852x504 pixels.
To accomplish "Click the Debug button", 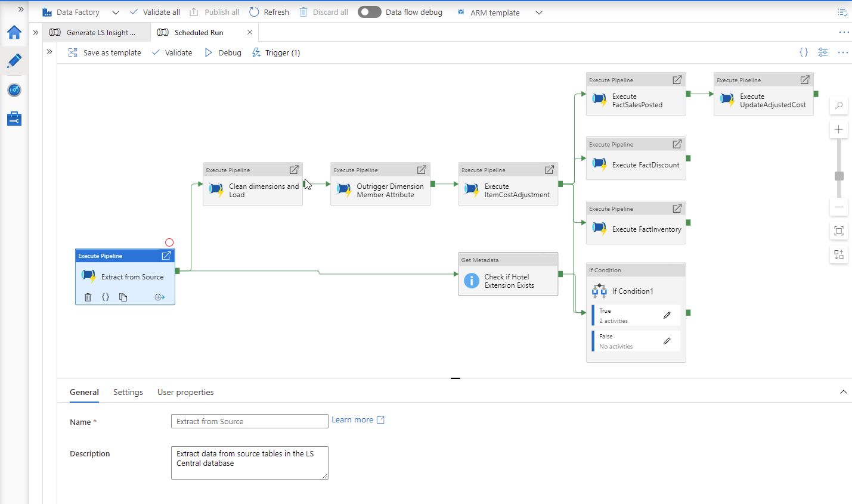I will 223,52.
